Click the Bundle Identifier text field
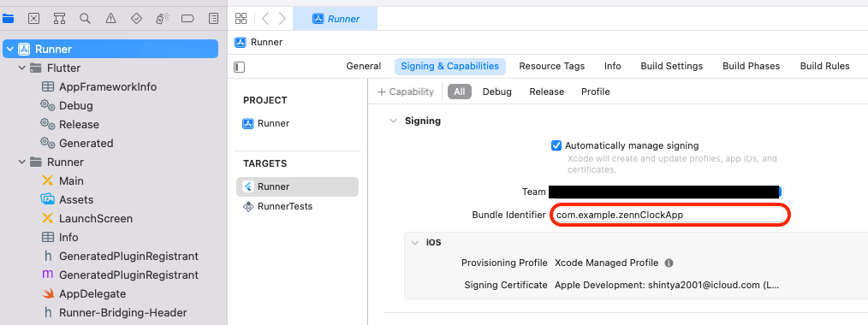 (669, 215)
